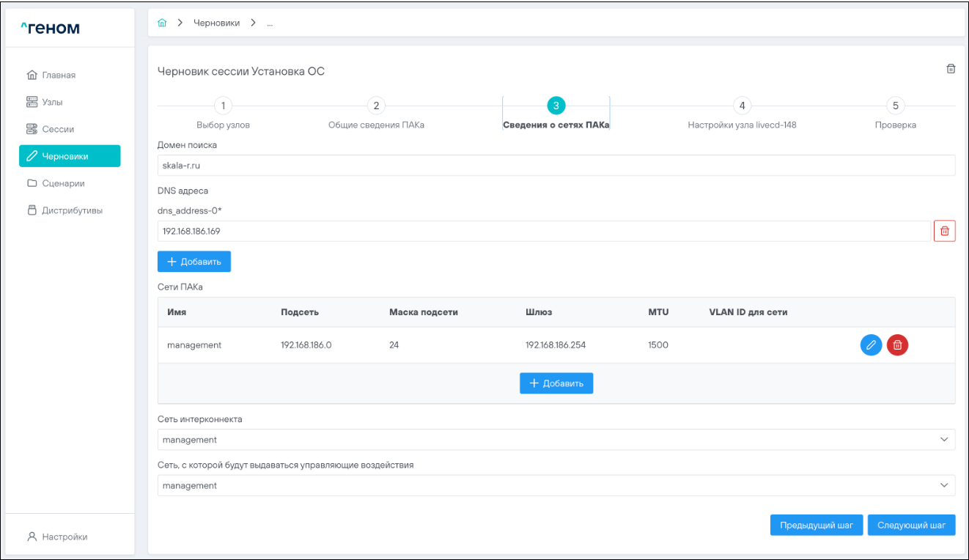Open Дистрибутивы in the sidebar
The image size is (969, 560).
coord(72,210)
